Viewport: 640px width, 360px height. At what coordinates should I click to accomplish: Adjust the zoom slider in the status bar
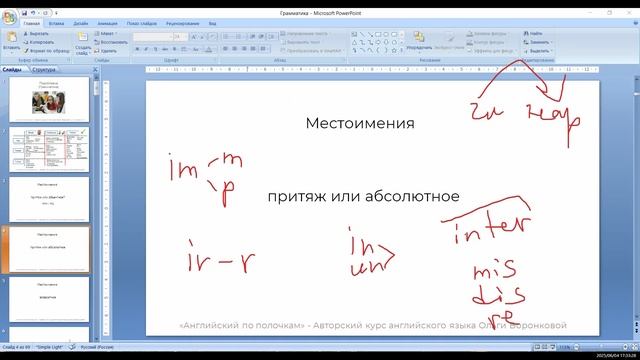tap(601, 347)
